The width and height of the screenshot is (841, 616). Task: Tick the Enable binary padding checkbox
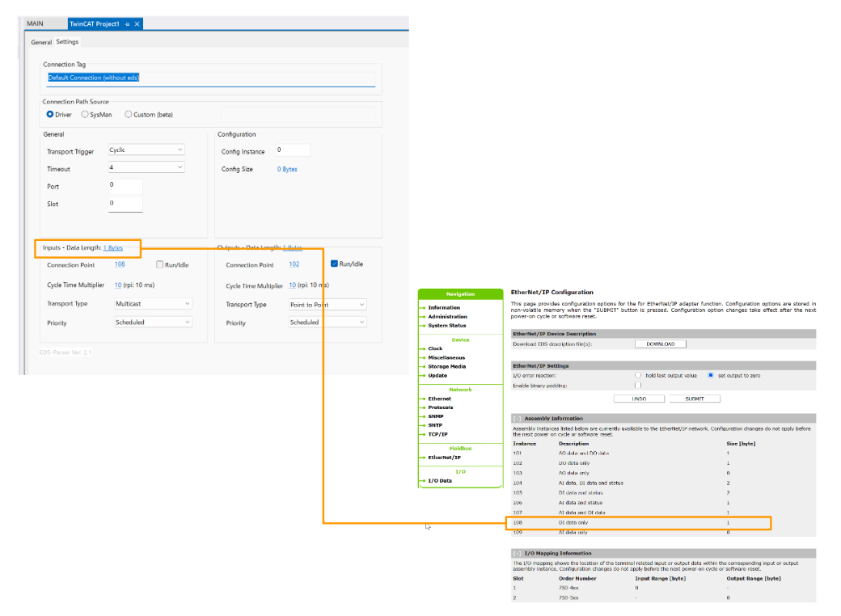638,386
